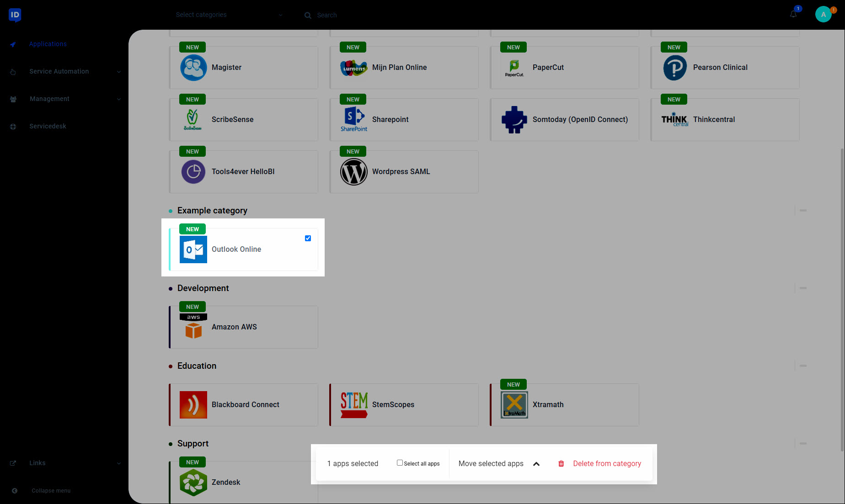Open the Xtramath app icon
The height and width of the screenshot is (504, 845).
click(514, 405)
